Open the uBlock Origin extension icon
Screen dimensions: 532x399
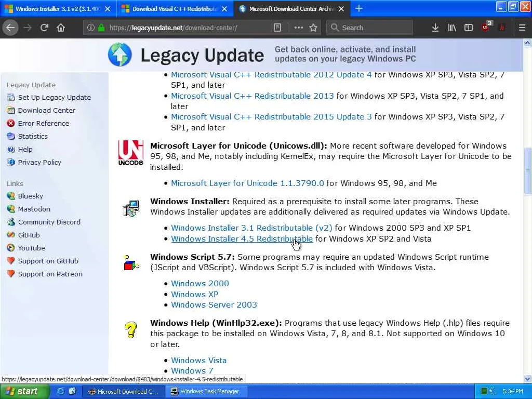click(486, 27)
